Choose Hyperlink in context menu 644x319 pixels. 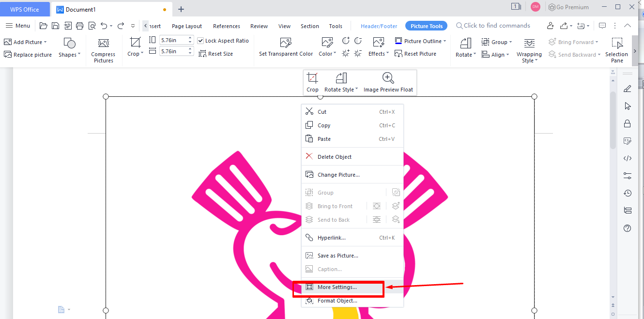coord(353,238)
